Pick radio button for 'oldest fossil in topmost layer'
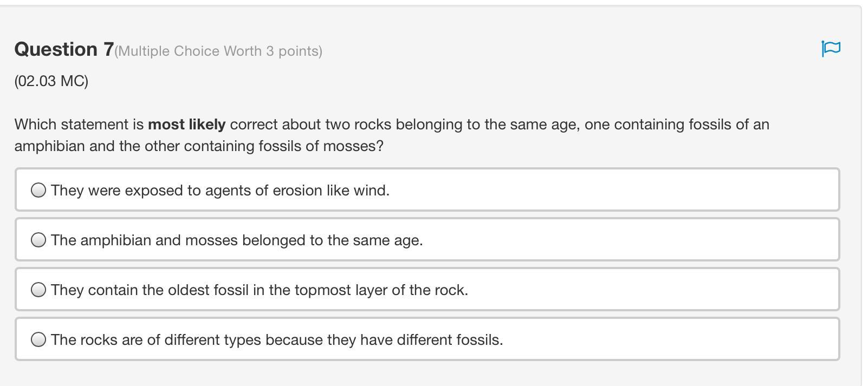 click(x=38, y=290)
